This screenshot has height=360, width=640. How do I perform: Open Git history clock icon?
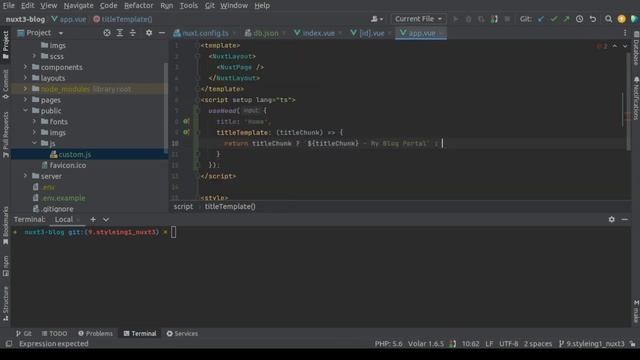[x=579, y=19]
